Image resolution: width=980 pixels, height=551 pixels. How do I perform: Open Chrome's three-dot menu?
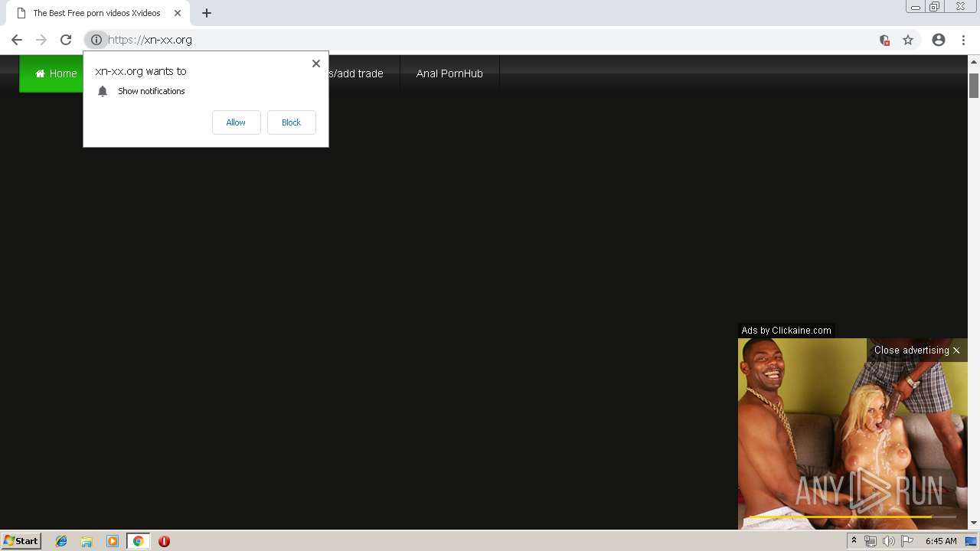click(x=963, y=40)
